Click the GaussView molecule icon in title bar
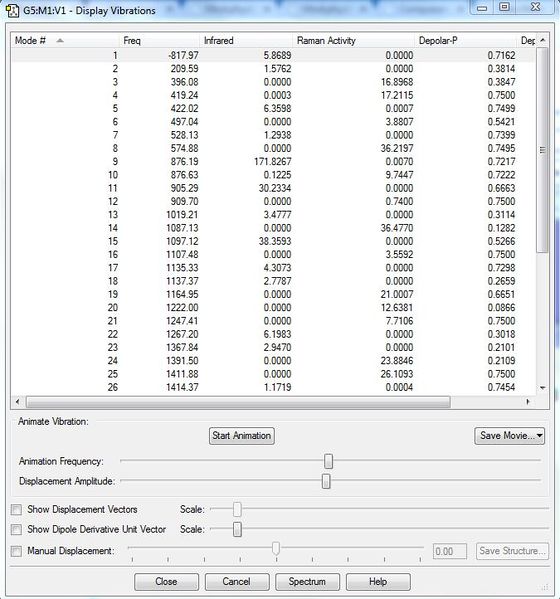Viewport: 560px width, 599px height. click(x=13, y=11)
